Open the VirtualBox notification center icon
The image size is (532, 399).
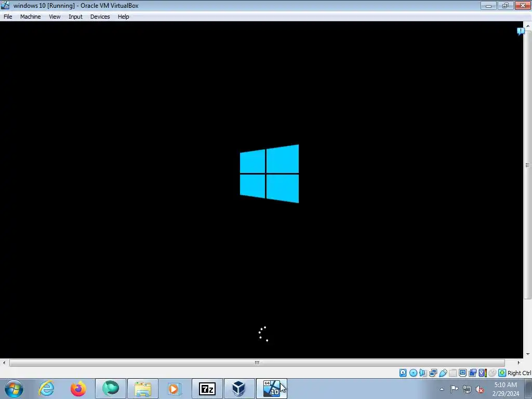tap(521, 32)
